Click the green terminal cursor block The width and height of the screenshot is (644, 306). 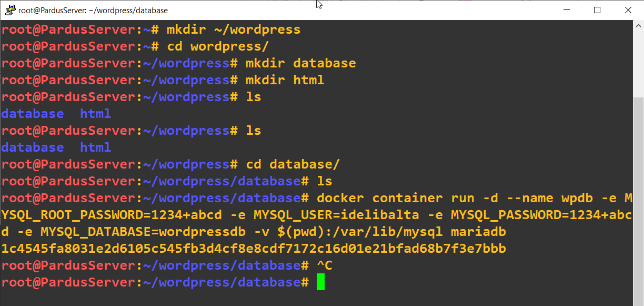320,282
